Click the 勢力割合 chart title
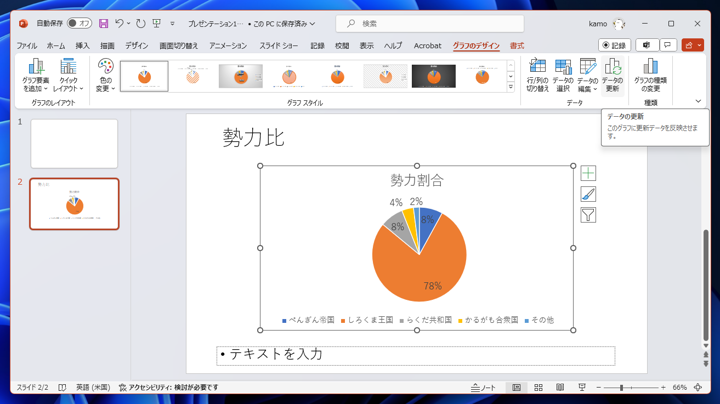Image resolution: width=720 pixels, height=404 pixels. pyautogui.click(x=417, y=180)
